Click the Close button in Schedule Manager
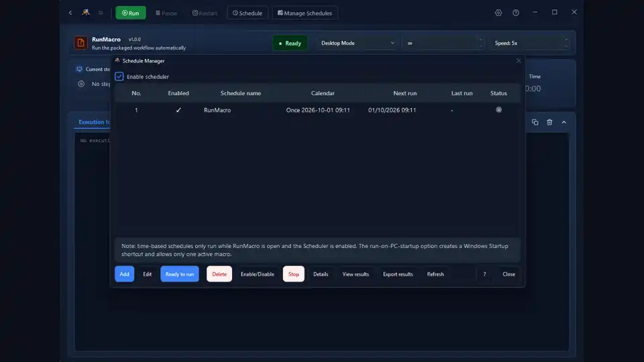644x362 pixels. (x=509, y=274)
